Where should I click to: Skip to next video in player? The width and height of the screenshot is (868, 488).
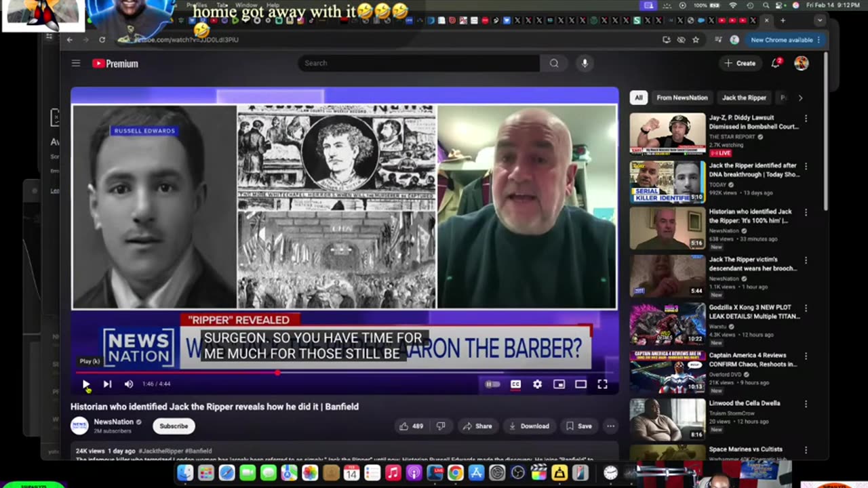pos(107,384)
